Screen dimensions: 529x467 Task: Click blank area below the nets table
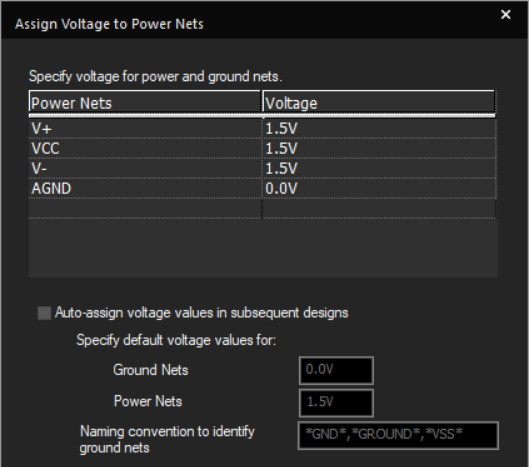coord(263,248)
